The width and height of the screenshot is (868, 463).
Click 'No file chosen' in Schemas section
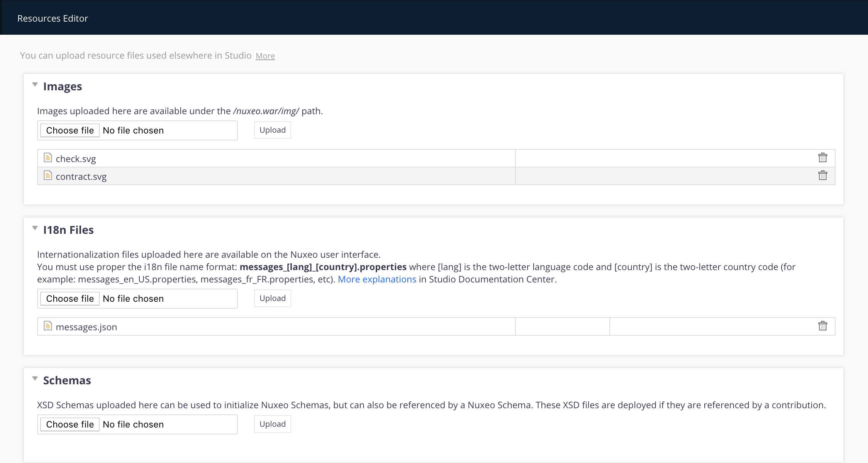tap(133, 424)
